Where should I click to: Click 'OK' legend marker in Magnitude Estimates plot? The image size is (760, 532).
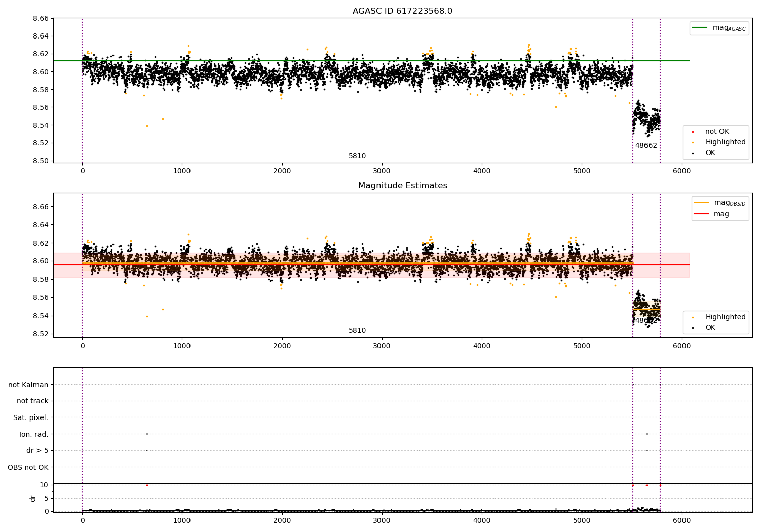pyautogui.click(x=693, y=328)
